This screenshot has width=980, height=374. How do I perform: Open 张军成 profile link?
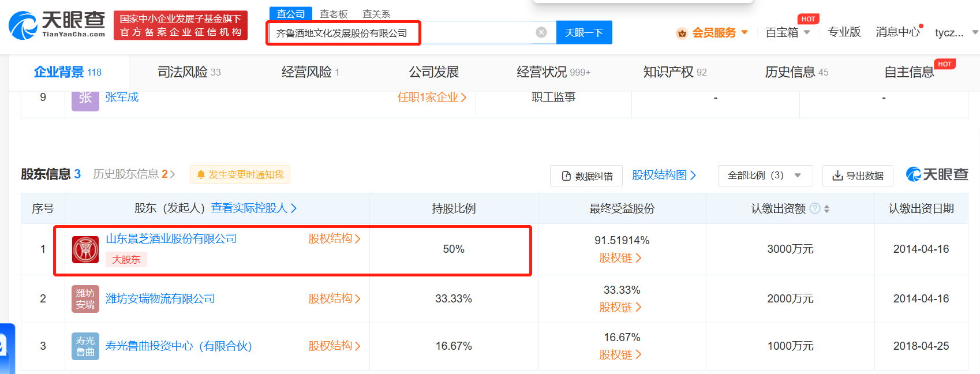point(122,97)
